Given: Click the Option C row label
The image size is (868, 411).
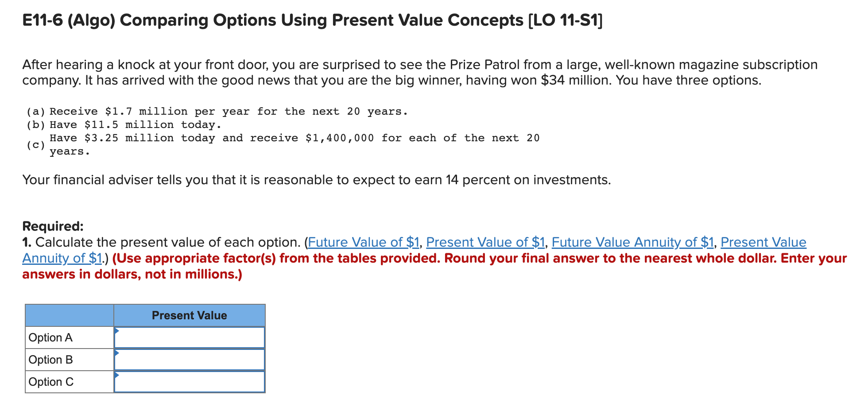Looking at the screenshot, I should [x=50, y=382].
